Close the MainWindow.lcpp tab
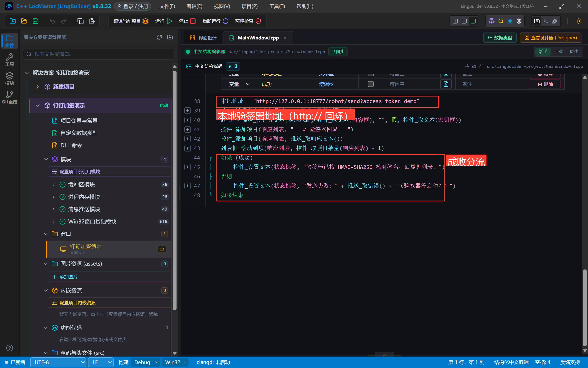Viewport: 588px width, 368px height. coord(285,38)
